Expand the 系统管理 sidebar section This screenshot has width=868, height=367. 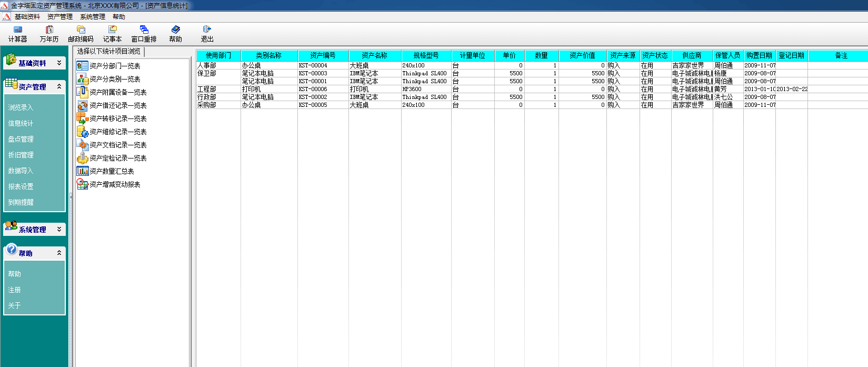pos(59,229)
